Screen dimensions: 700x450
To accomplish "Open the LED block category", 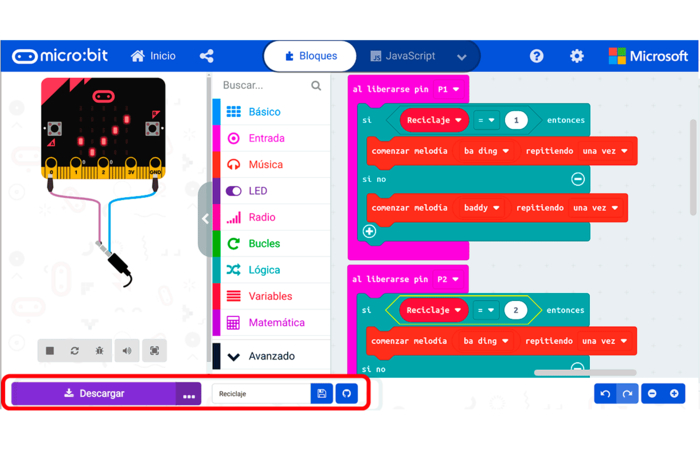I will coord(271,191).
